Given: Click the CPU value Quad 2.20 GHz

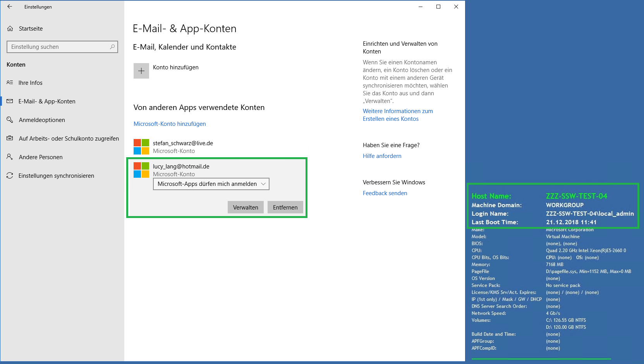Looking at the screenshot, I should tap(586, 251).
